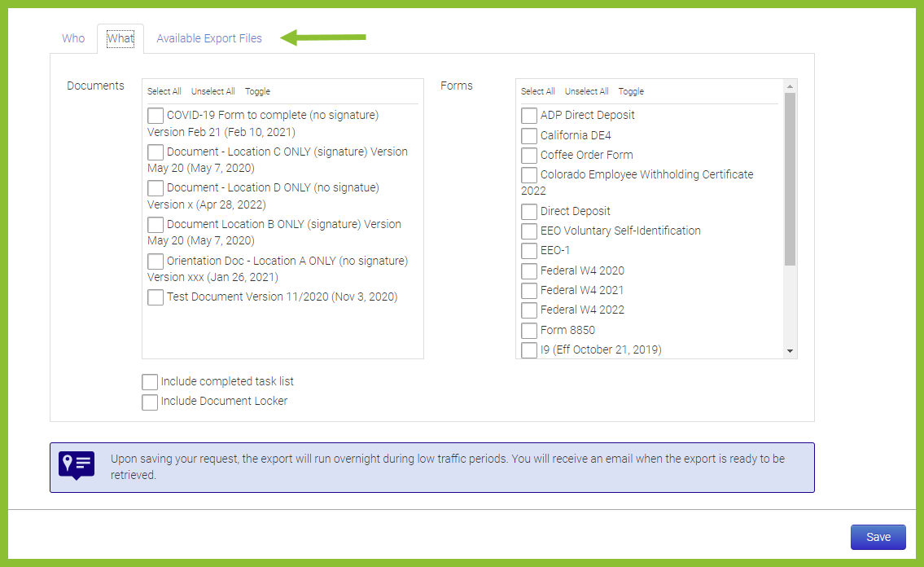The image size is (924, 567).
Task: Click Forms list scroll up arrow
Action: pyautogui.click(x=790, y=86)
